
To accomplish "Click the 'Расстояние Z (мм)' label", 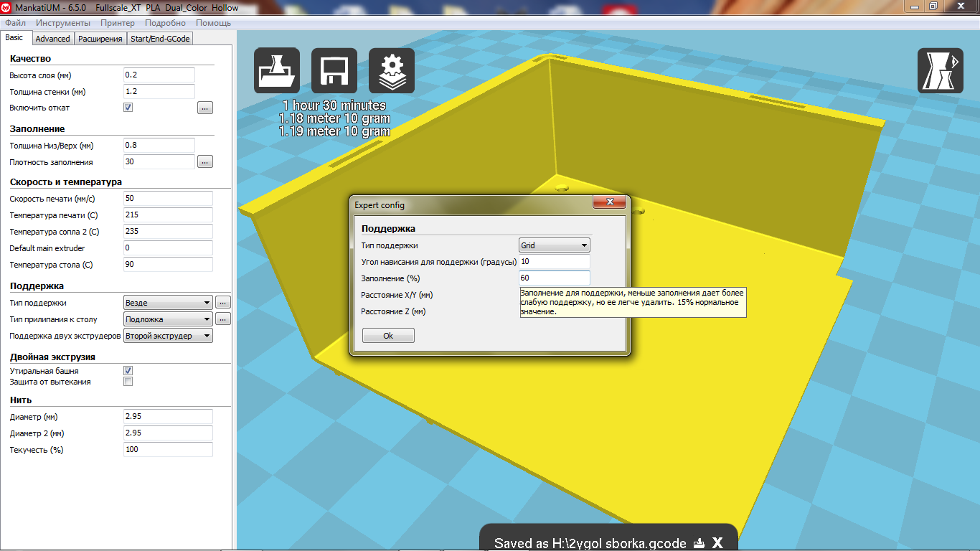I will click(x=393, y=311).
